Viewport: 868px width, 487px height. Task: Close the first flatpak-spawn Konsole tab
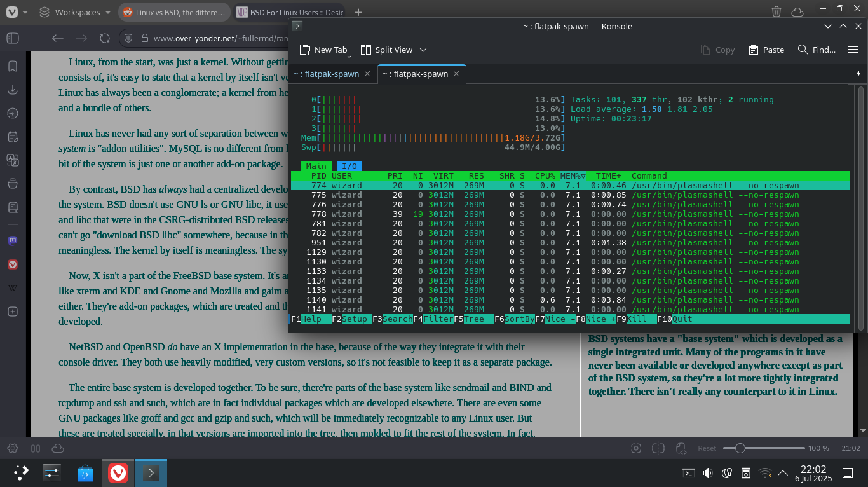tap(367, 74)
